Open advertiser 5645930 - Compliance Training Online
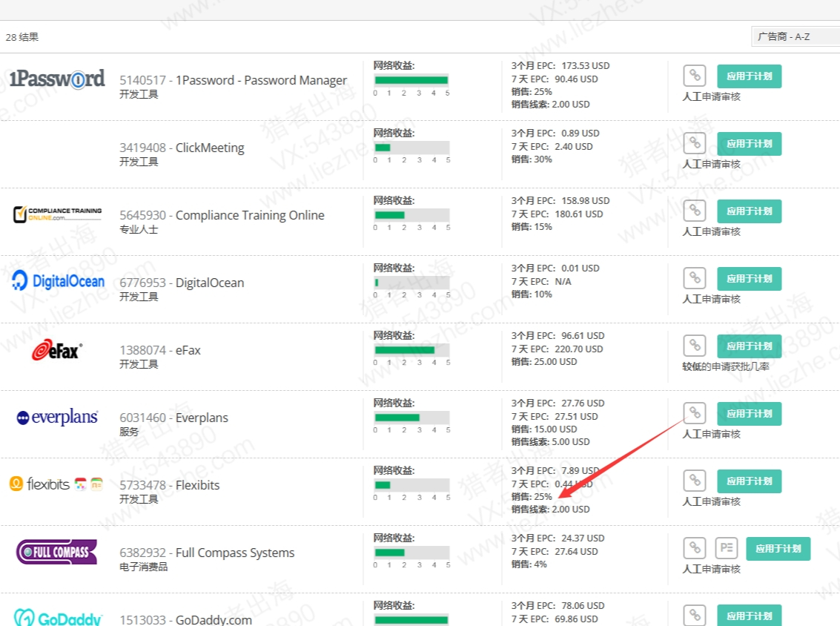 tap(222, 215)
